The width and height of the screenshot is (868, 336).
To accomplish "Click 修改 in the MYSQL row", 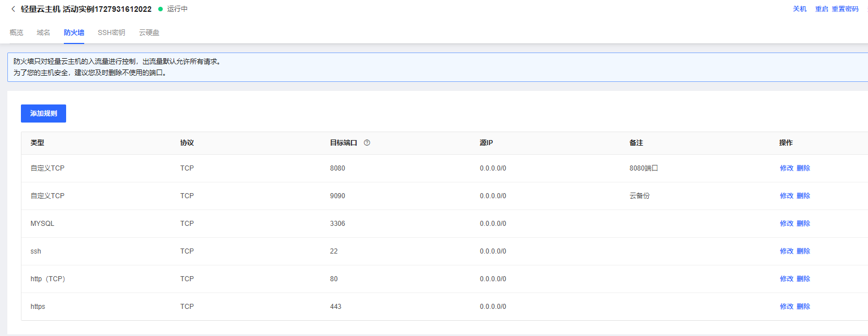I will click(787, 224).
